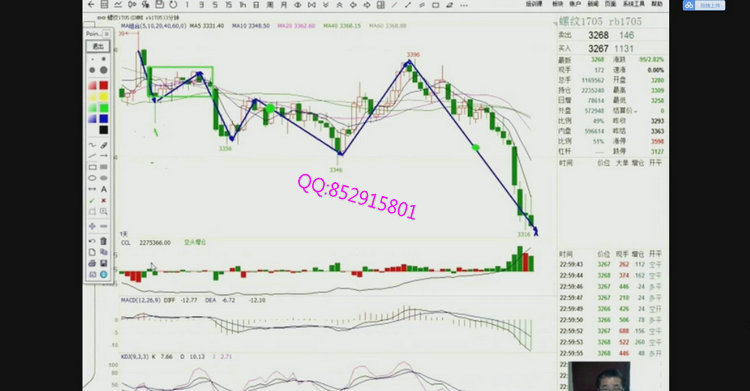Select the solid red color swatch

coord(103,86)
